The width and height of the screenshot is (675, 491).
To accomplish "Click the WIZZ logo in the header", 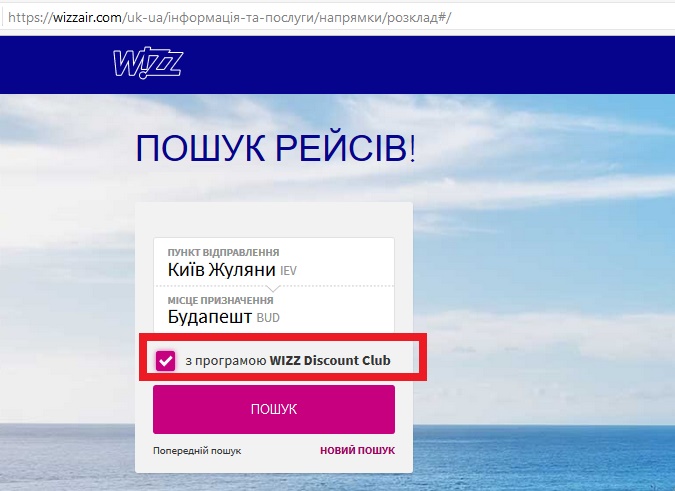I will coord(147,63).
